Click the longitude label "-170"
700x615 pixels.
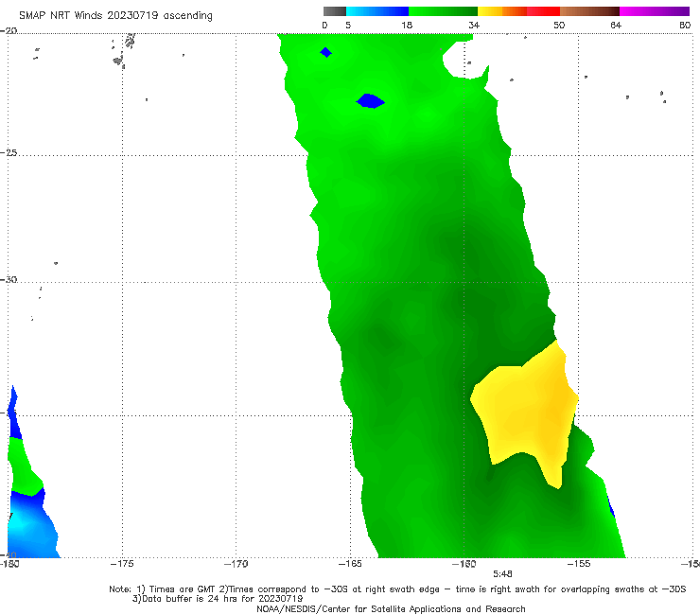pyautogui.click(x=236, y=564)
